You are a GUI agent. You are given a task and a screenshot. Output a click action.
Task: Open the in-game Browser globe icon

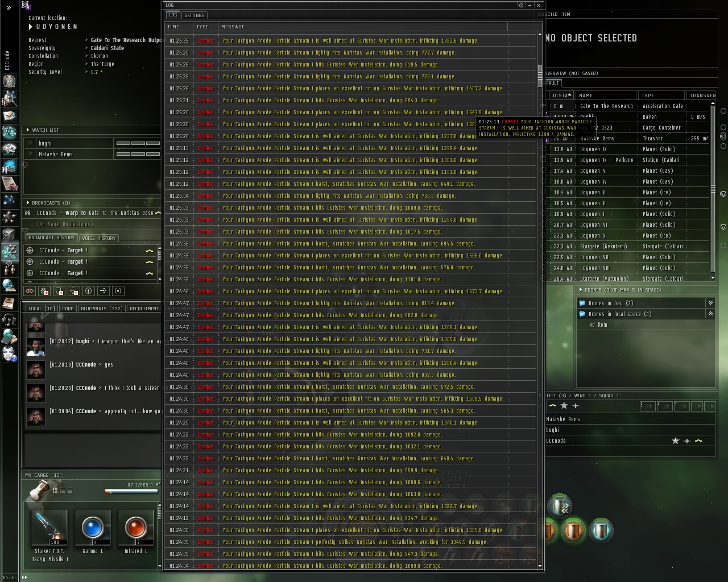[x=9, y=285]
